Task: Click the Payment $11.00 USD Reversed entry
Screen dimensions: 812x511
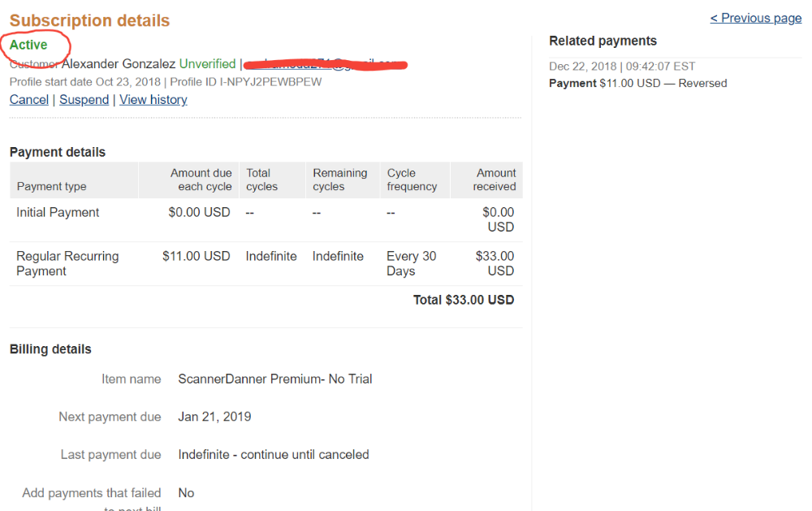Action: [638, 83]
